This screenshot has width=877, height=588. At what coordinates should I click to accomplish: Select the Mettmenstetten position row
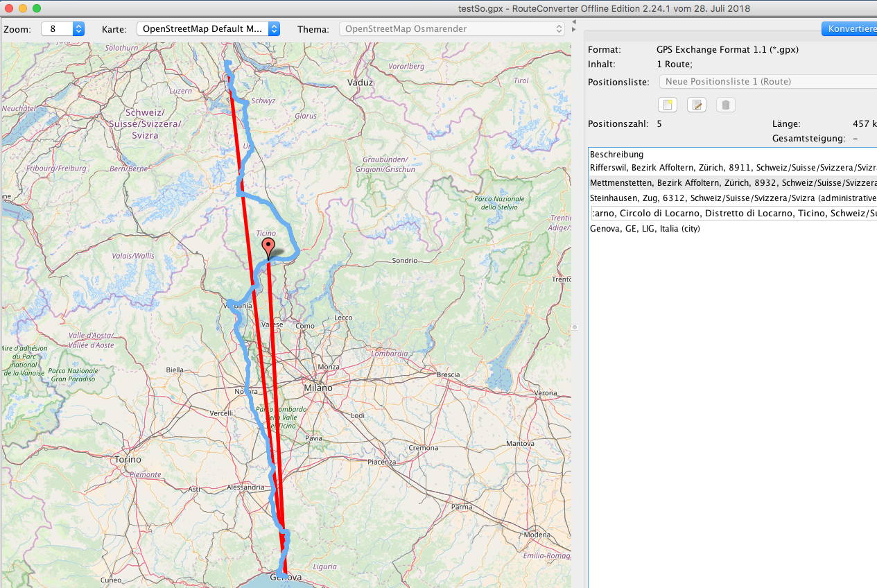coord(732,183)
